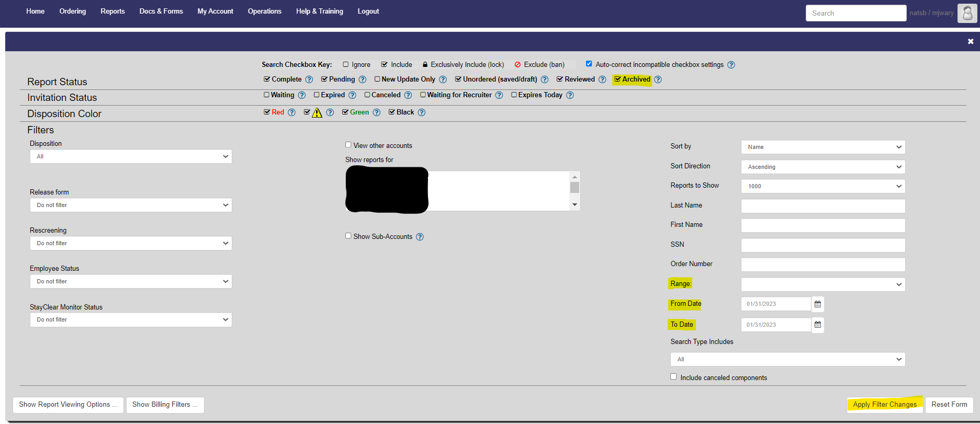Go to Home in top navigation
The width and height of the screenshot is (980, 424).
[36, 11]
